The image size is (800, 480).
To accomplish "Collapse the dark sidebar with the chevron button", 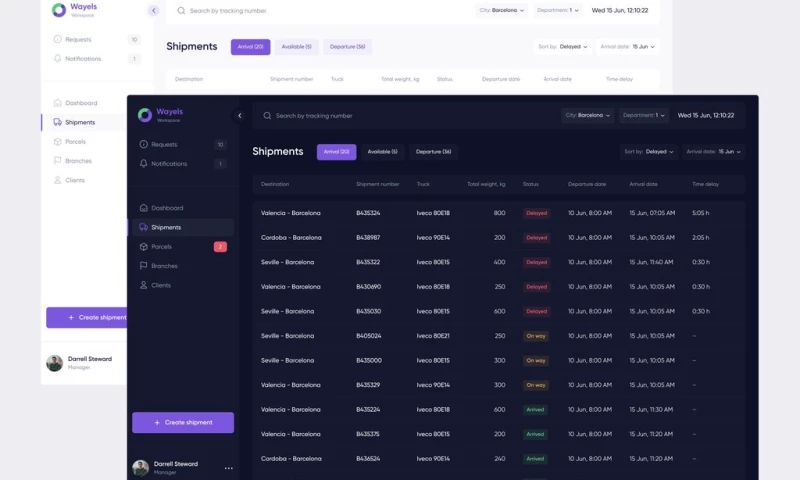I will tap(239, 116).
